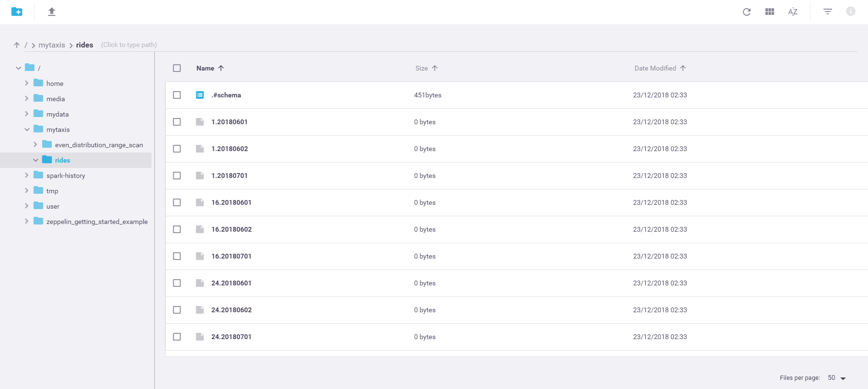Collapse the root tree node chevron
Viewport: 868px width, 389px height.
(18, 68)
